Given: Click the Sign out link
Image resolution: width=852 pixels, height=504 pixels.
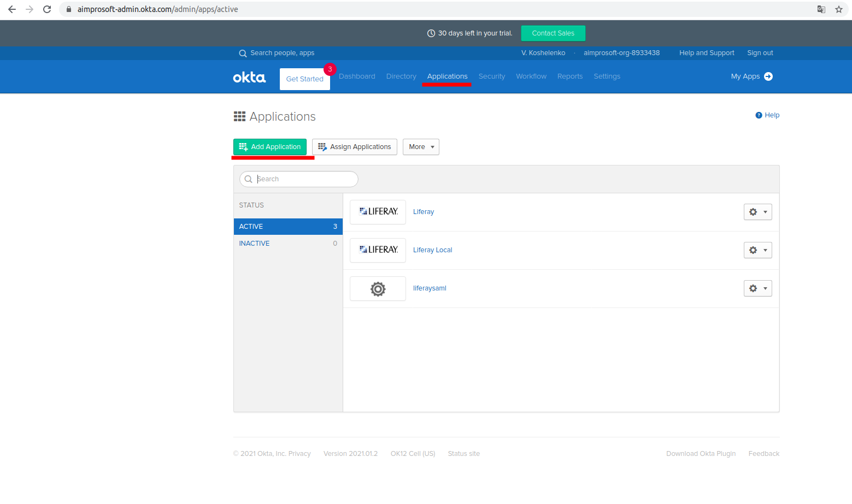Looking at the screenshot, I should pyautogui.click(x=760, y=53).
